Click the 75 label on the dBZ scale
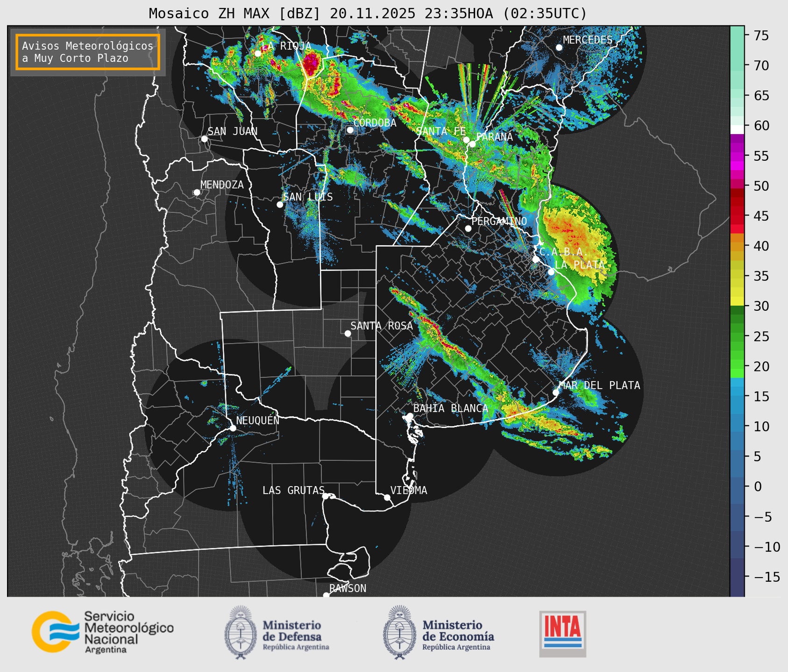Image resolution: width=788 pixels, height=672 pixels. 761,36
